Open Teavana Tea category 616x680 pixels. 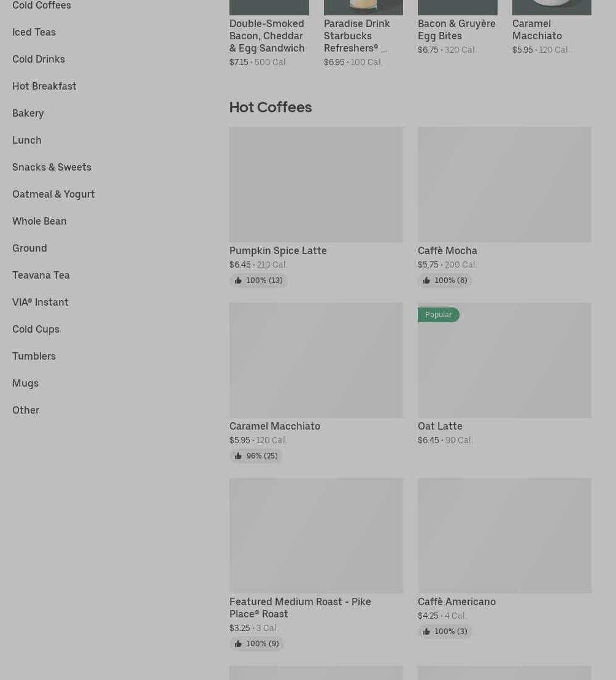click(41, 275)
